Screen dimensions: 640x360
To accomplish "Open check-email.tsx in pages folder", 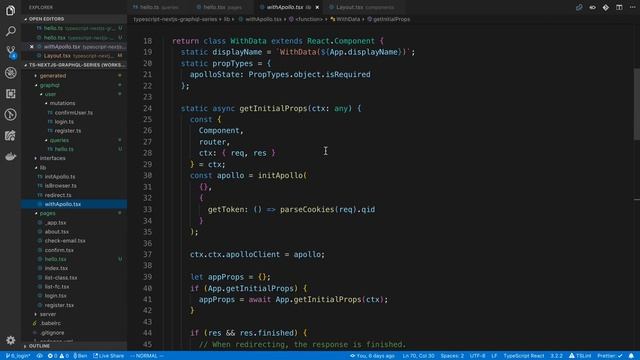I will pyautogui.click(x=74, y=241).
